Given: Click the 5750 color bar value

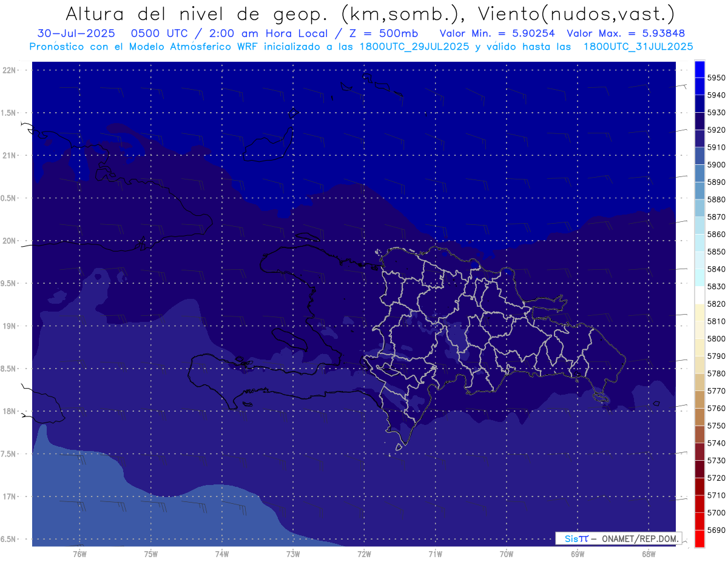Looking at the screenshot, I should pos(716,426).
